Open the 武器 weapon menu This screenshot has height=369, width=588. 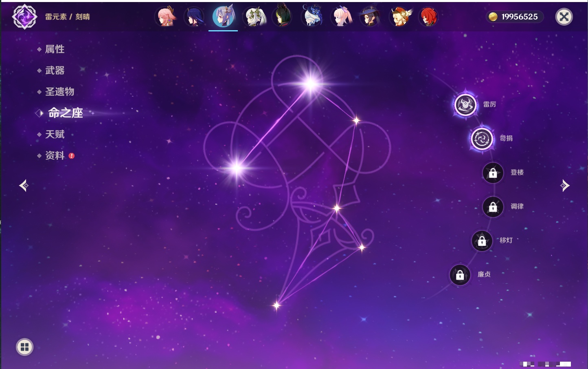[x=55, y=71]
